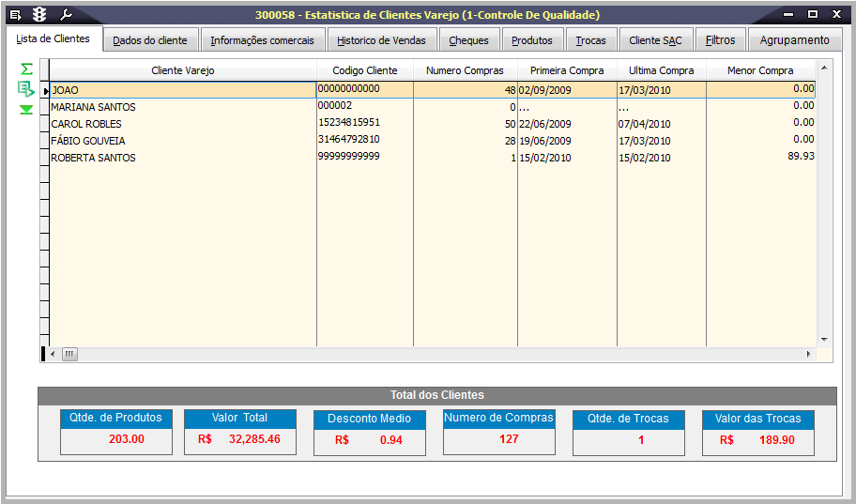The image size is (856, 504).
Task: Sort by Codigo Cliente column header
Action: pyautogui.click(x=365, y=70)
